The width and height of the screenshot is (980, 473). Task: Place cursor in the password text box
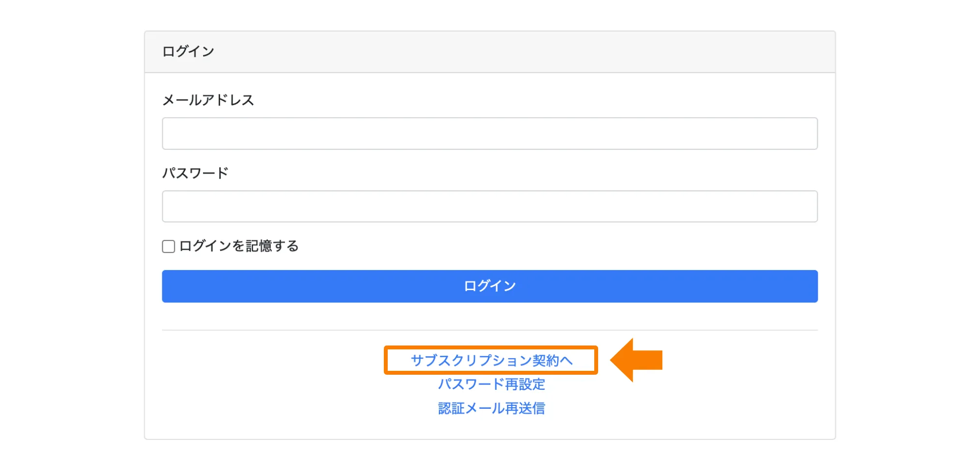pos(490,206)
